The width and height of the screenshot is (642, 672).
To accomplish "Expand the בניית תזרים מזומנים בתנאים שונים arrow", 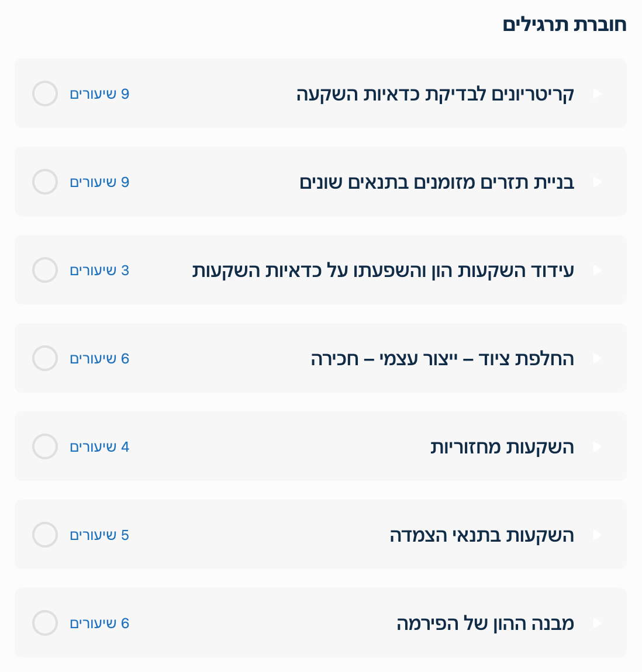I will coord(597,182).
